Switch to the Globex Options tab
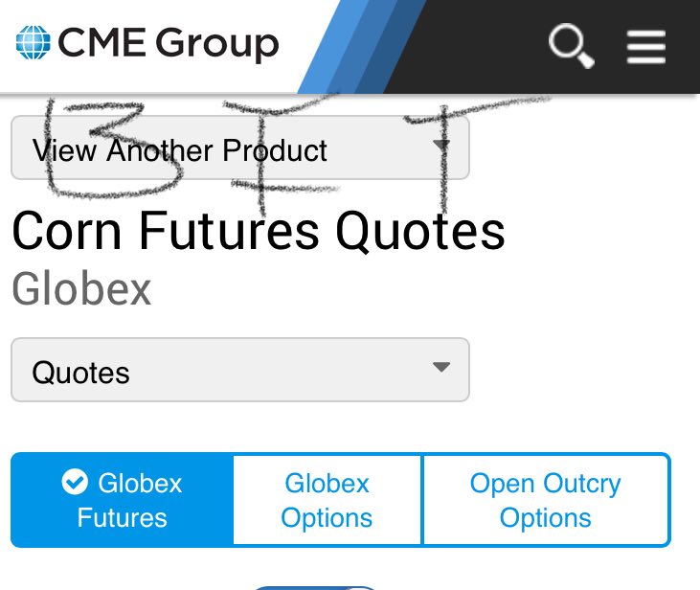The height and width of the screenshot is (590, 700). [327, 500]
